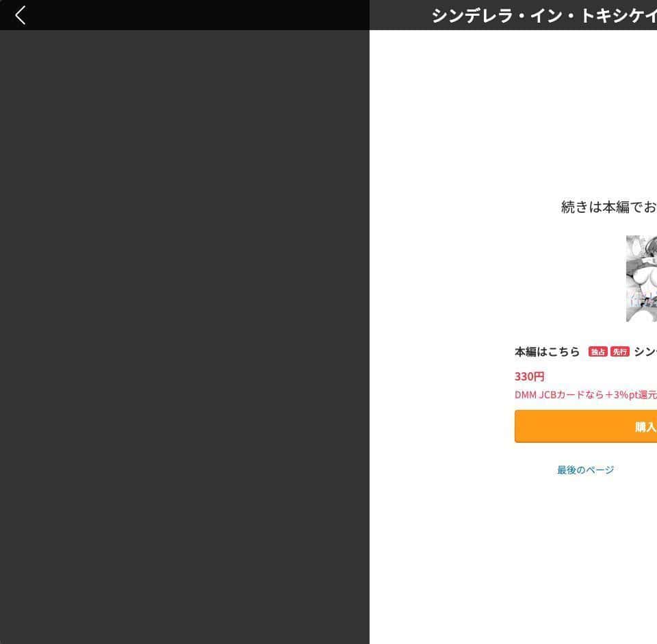
Task: Click the 続きは本編で message text
Action: click(608, 207)
